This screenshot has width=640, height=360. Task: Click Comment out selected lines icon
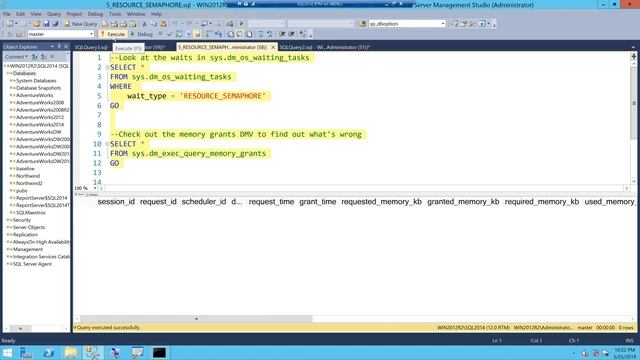point(260,34)
